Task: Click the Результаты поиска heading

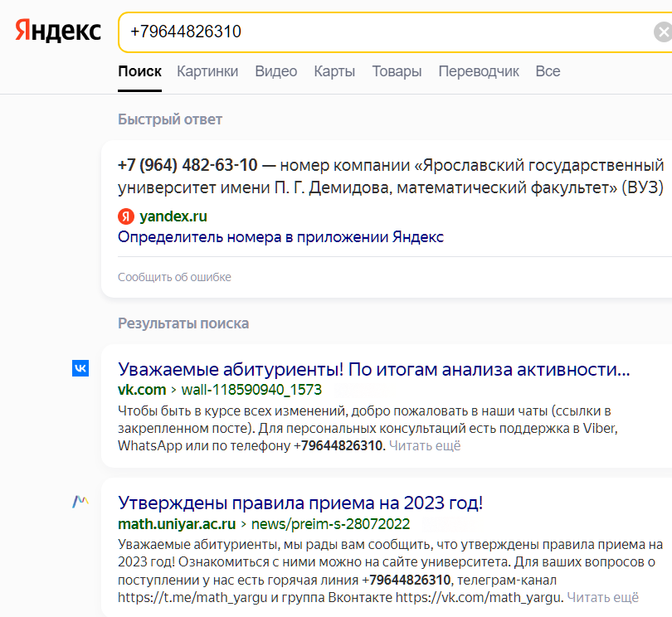Action: click(183, 323)
